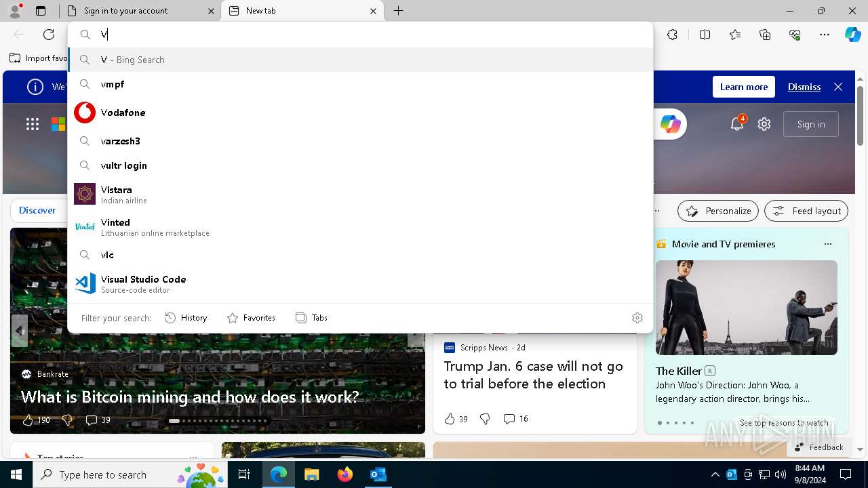Image resolution: width=868 pixels, height=488 pixels.
Task: Open The Killer movie thumbnail
Action: point(746,308)
